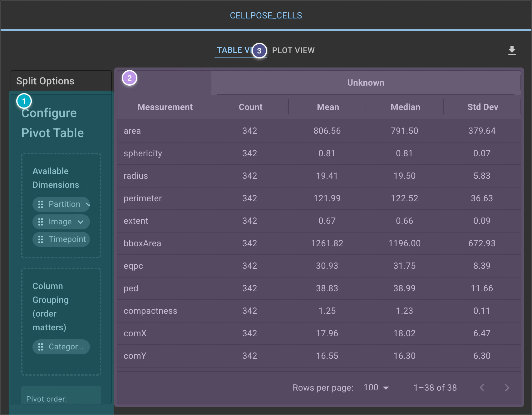
Task: Open the CELLPOSE_CELLS tab header
Action: 266,15
